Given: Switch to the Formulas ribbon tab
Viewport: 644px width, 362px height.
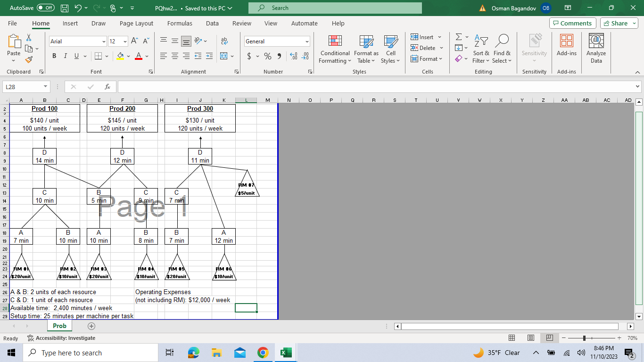Looking at the screenshot, I should pos(180,23).
